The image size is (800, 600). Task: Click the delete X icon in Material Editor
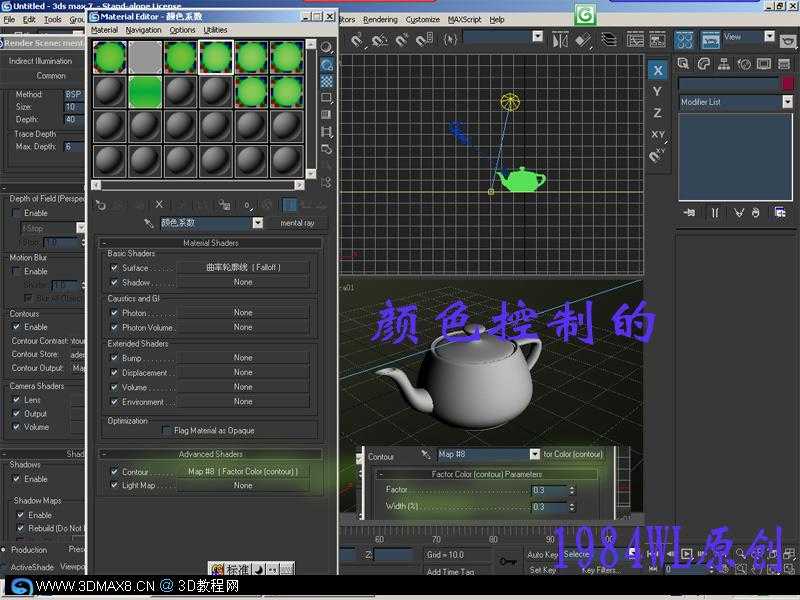tap(159, 205)
